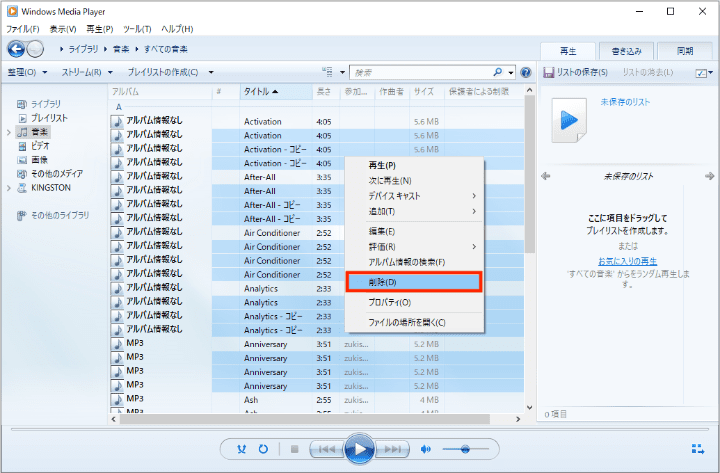
Task: Open the ツール(T) menu
Action: click(137, 29)
